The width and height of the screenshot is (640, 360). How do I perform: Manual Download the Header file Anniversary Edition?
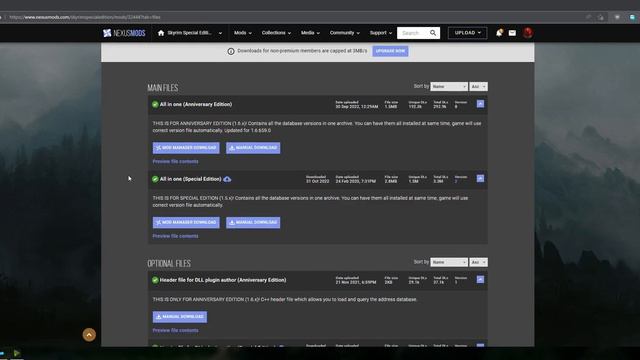click(180, 317)
